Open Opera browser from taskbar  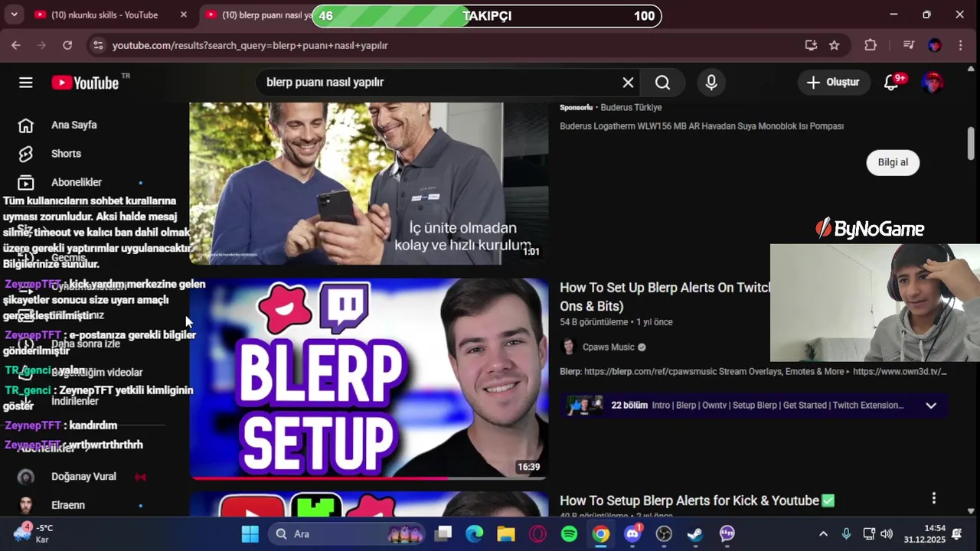537,533
